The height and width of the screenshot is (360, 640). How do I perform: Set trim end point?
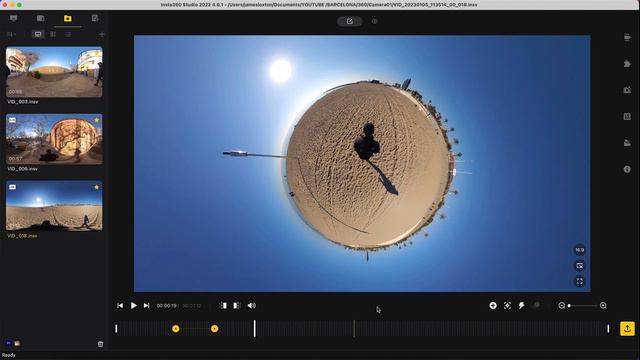[x=237, y=305]
